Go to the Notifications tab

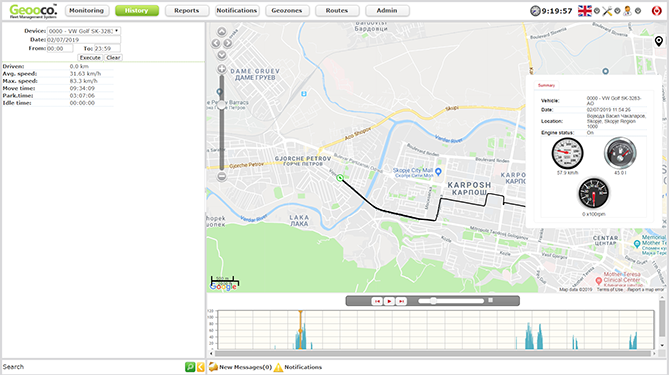pyautogui.click(x=237, y=11)
